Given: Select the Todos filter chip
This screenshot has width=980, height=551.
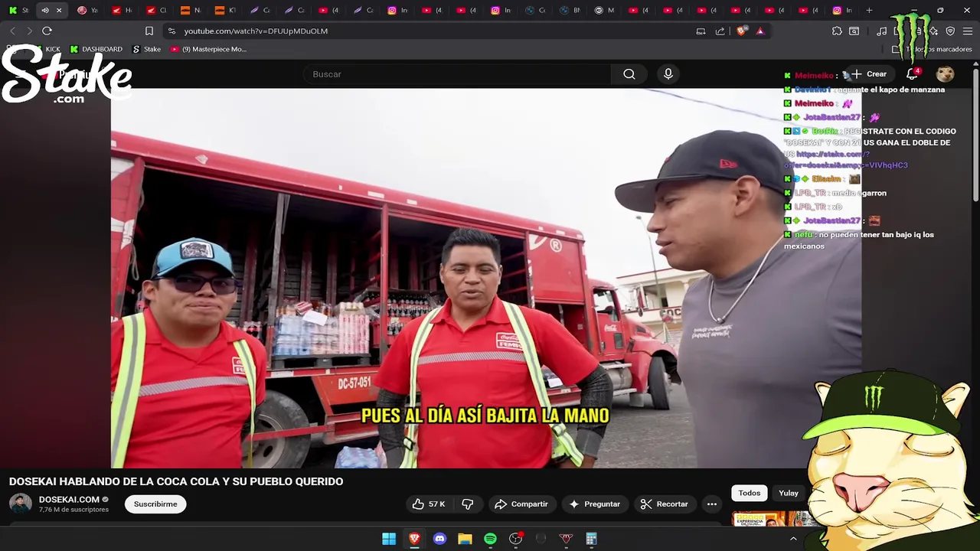Looking at the screenshot, I should [x=750, y=493].
